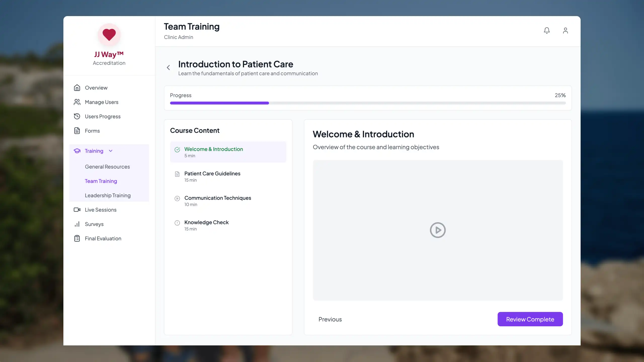This screenshot has width=644, height=362.
Task: Click the Progress label
Action: [181, 95]
